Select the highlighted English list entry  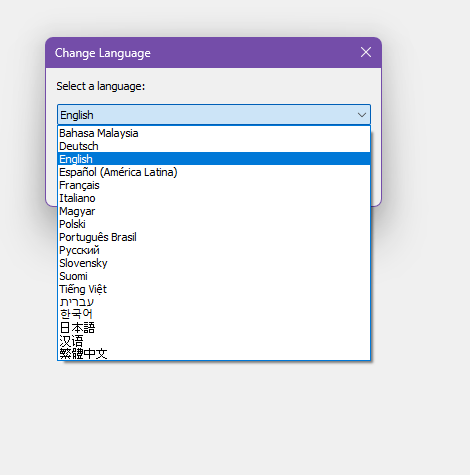(214, 159)
